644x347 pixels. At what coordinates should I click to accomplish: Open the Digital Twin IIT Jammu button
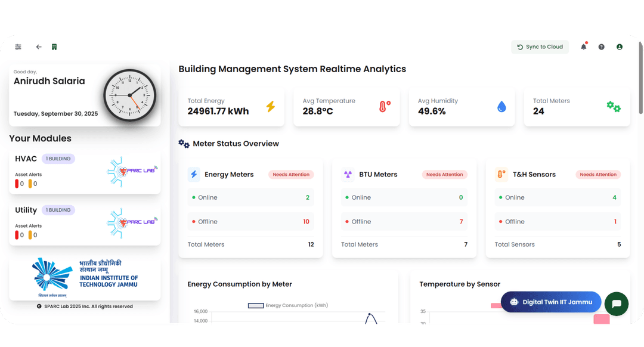point(551,302)
